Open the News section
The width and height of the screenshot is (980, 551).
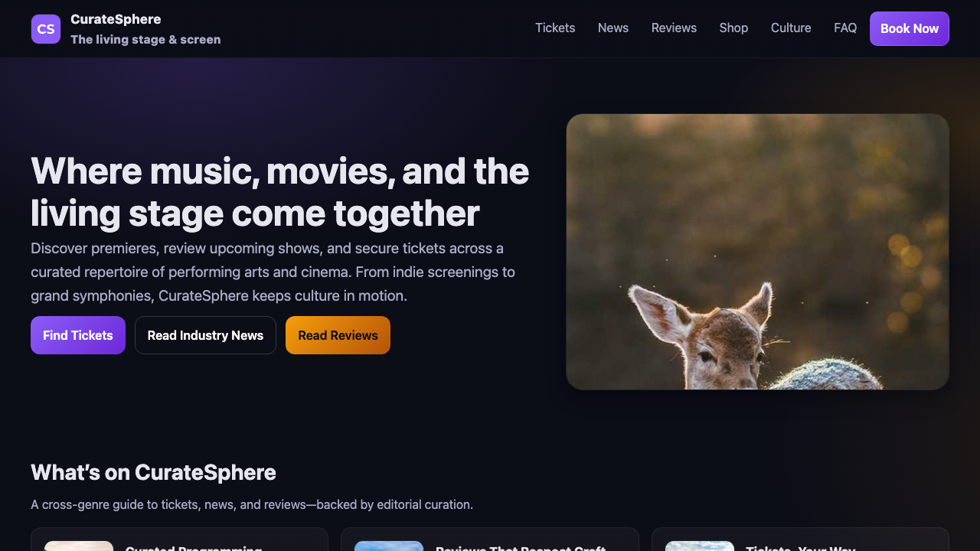[x=612, y=28]
